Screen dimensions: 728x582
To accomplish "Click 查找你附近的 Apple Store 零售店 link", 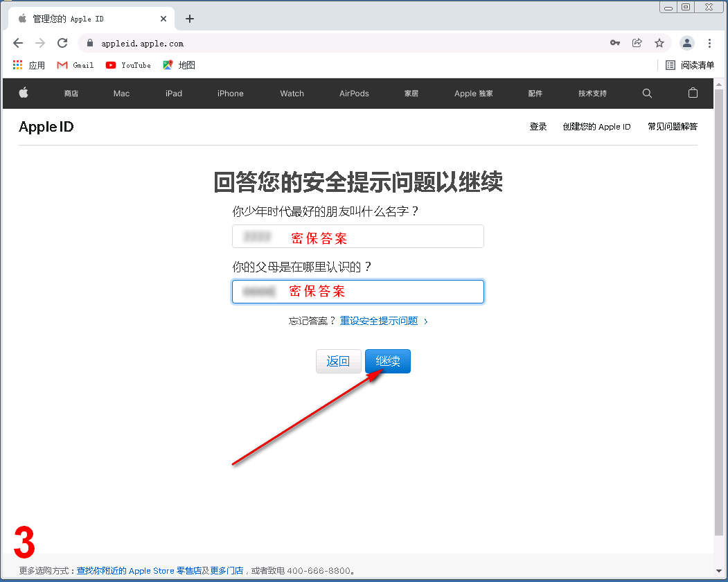I will coord(139,570).
